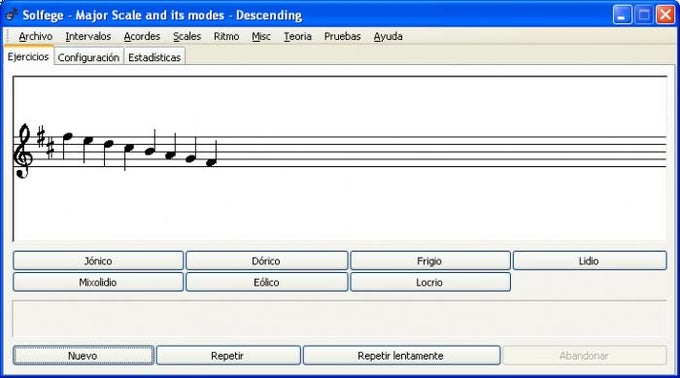Answer with the Locrio mode button

(430, 282)
